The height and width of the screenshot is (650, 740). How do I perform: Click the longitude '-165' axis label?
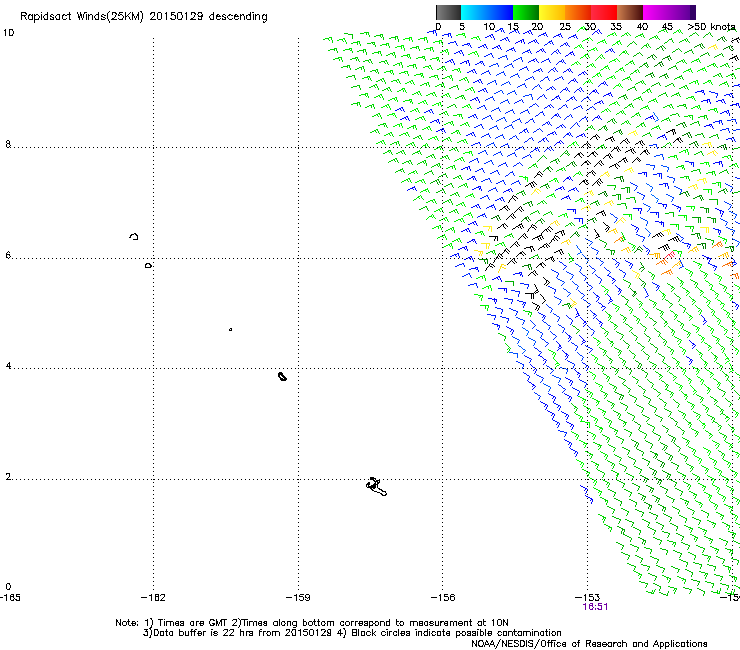coord(10,598)
